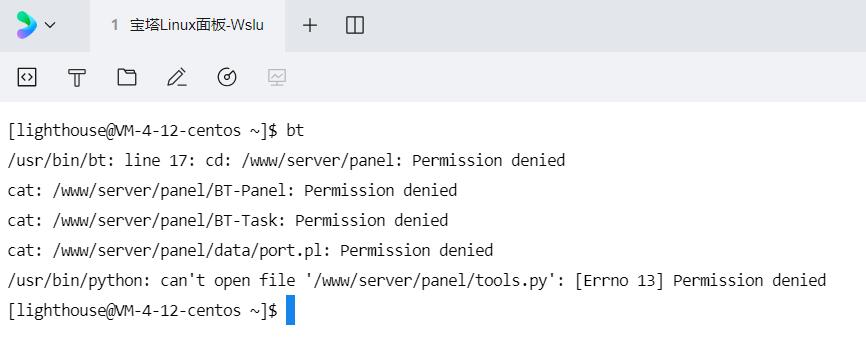Click the port.pl permission denied line
The height and width of the screenshot is (363, 866).
[x=250, y=250]
